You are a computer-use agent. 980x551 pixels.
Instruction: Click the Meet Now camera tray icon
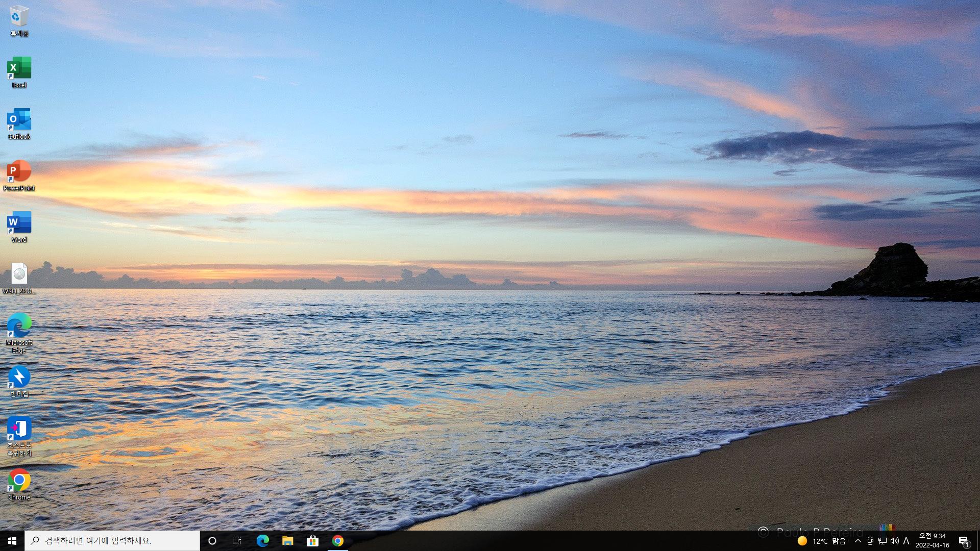tap(870, 541)
